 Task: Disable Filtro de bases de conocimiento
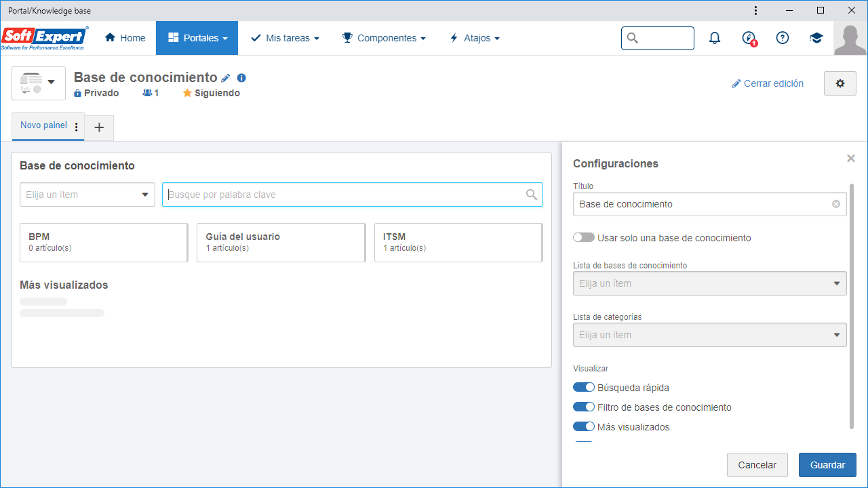583,407
